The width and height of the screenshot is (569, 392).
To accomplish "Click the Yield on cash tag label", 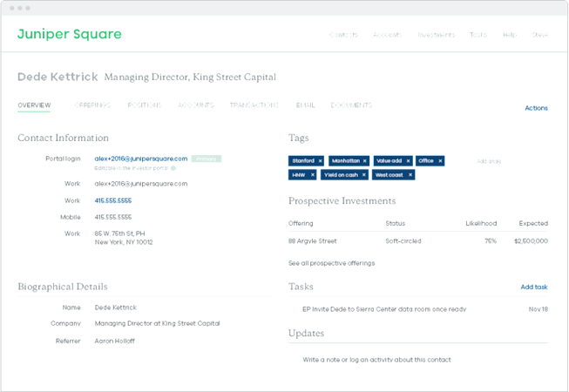I will (x=341, y=175).
